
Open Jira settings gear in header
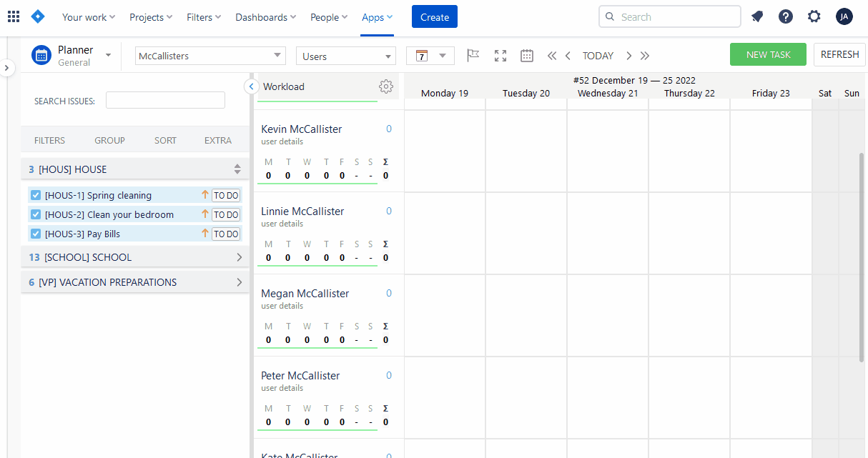pos(814,16)
